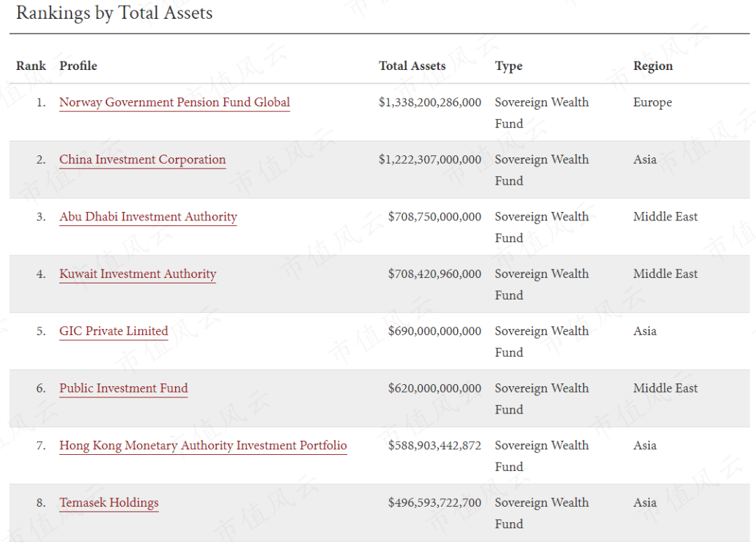
Task: Click Hong Kong Monetary Authority Investment Portfolio
Action: pyautogui.click(x=203, y=446)
